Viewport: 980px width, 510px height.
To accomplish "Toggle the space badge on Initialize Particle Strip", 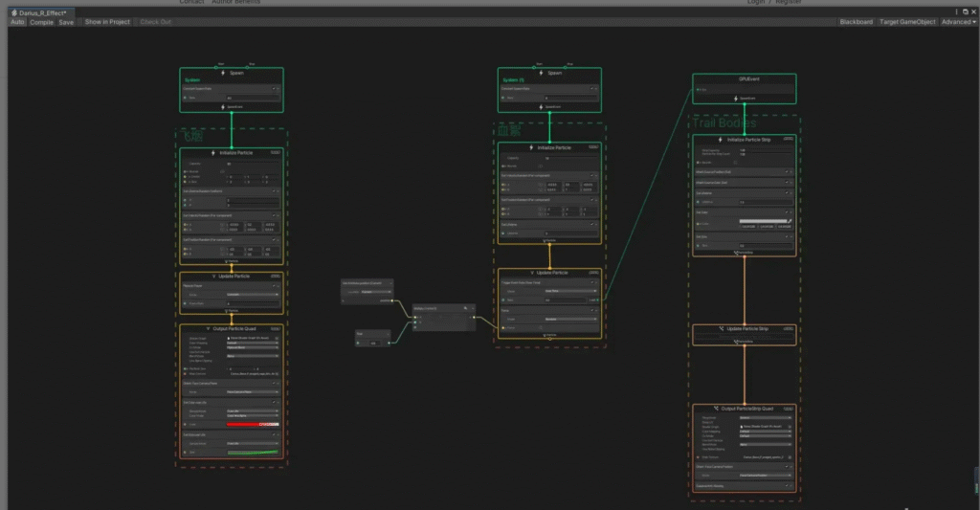I will (789, 139).
